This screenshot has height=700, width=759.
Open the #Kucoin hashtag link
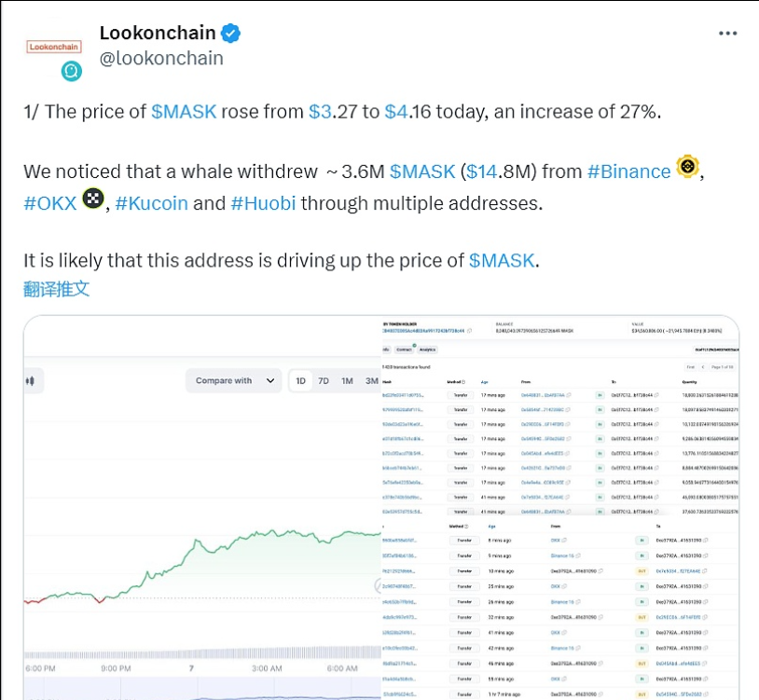click(x=152, y=202)
